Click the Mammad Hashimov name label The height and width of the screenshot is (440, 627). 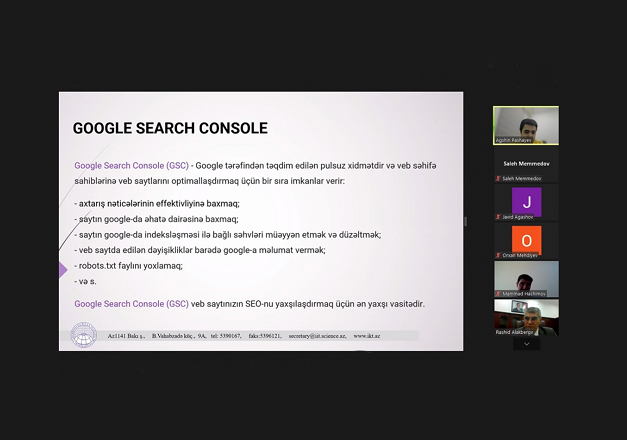coord(524,294)
